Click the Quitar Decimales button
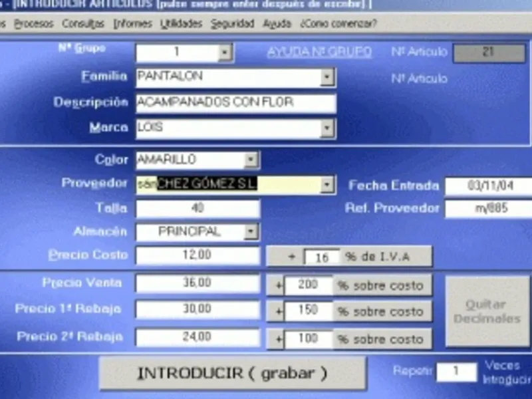 487,311
